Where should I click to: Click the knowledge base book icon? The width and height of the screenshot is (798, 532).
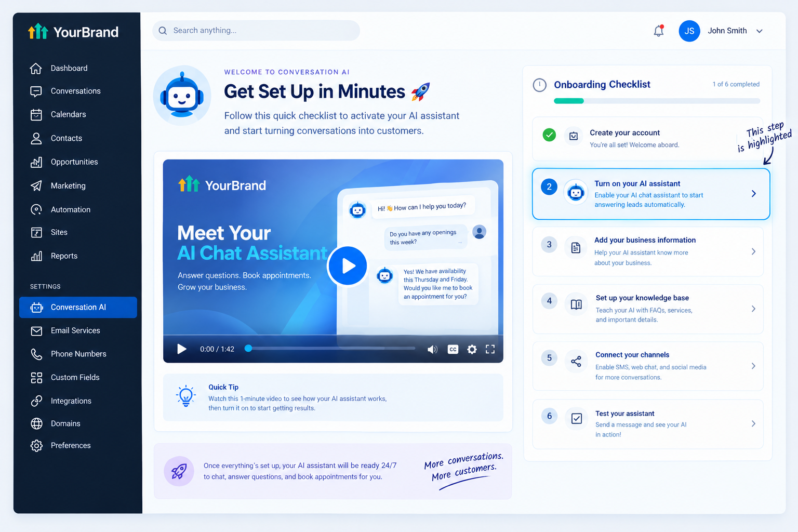[576, 304]
